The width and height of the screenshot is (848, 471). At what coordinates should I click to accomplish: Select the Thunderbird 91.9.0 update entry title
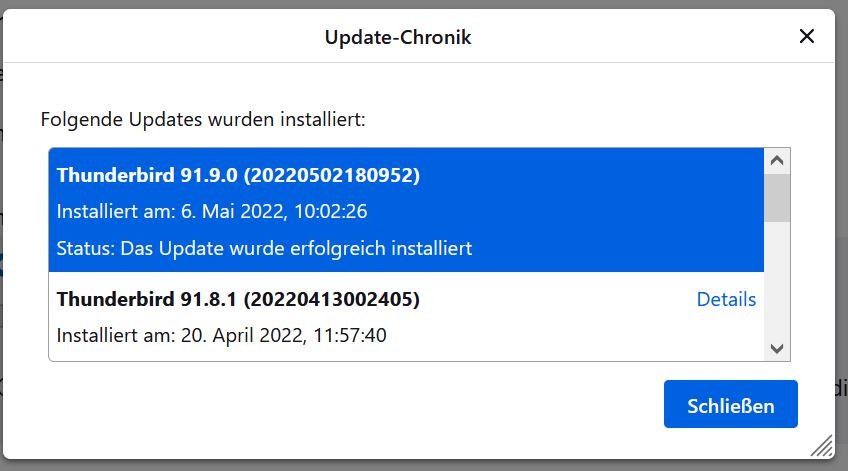[238, 175]
